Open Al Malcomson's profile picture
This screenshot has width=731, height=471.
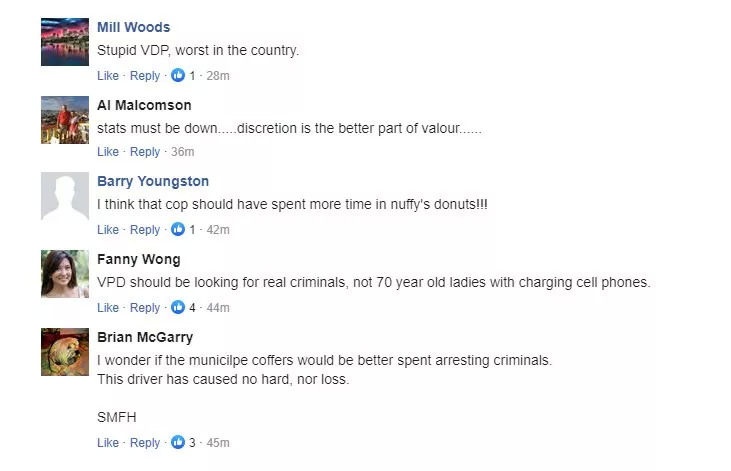65,120
